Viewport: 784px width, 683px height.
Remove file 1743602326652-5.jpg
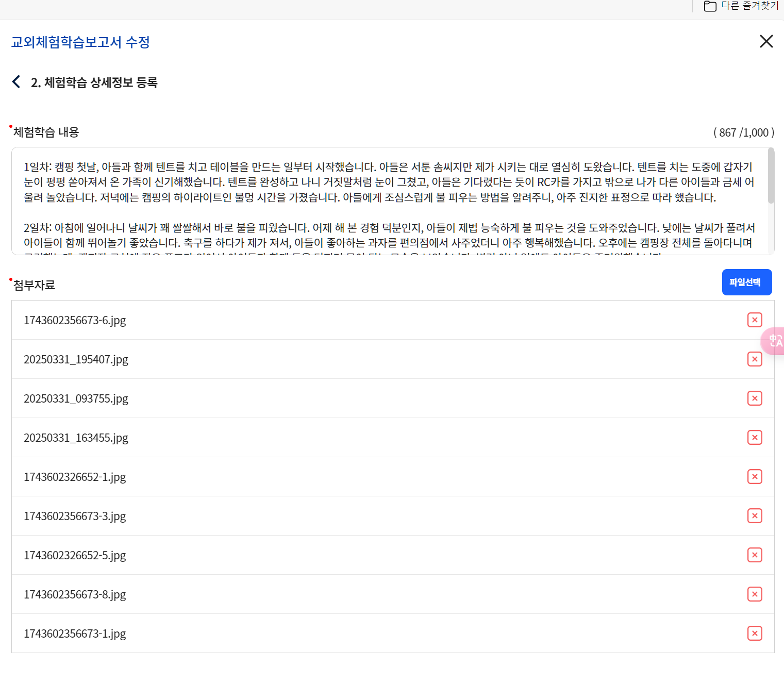[755, 555]
